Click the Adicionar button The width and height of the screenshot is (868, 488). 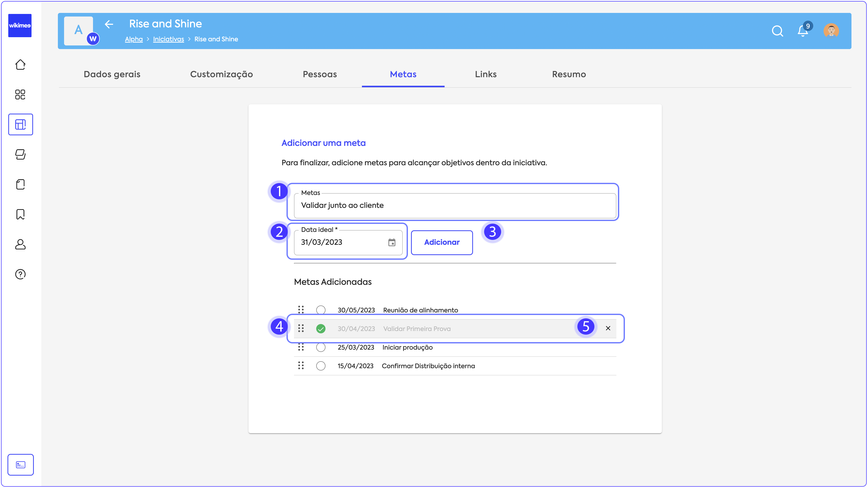point(441,242)
